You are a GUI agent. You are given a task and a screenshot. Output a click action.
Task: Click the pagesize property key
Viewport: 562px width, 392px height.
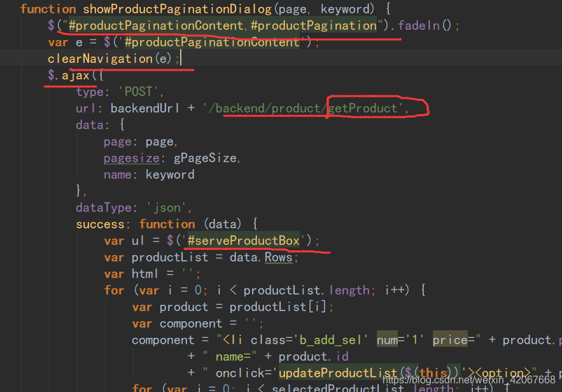(132, 158)
